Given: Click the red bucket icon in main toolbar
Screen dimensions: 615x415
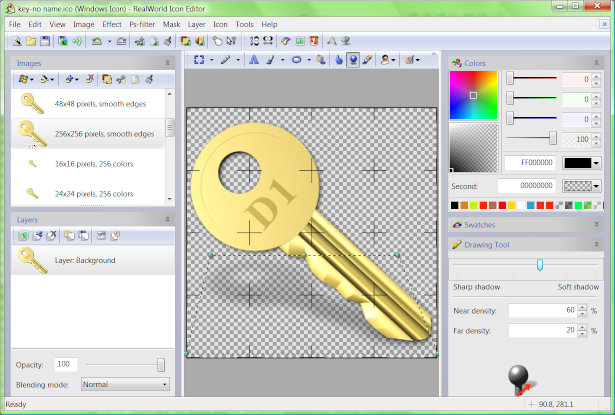Looking at the screenshot, I should (x=314, y=41).
